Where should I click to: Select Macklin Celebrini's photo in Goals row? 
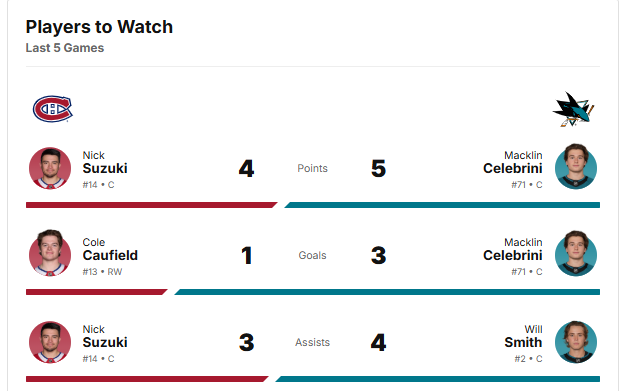[576, 254]
